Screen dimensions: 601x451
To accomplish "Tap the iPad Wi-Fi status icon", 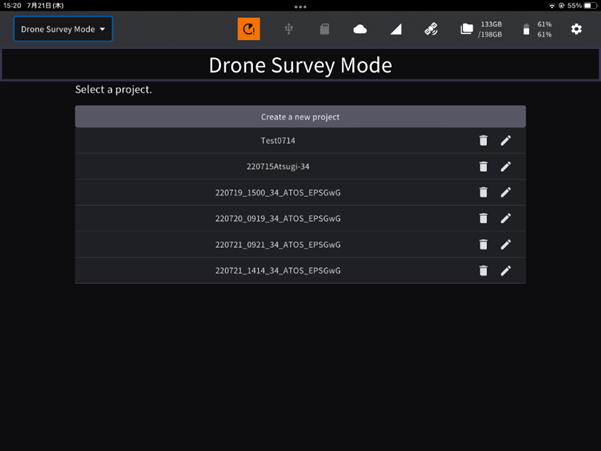I will click(x=552, y=6).
